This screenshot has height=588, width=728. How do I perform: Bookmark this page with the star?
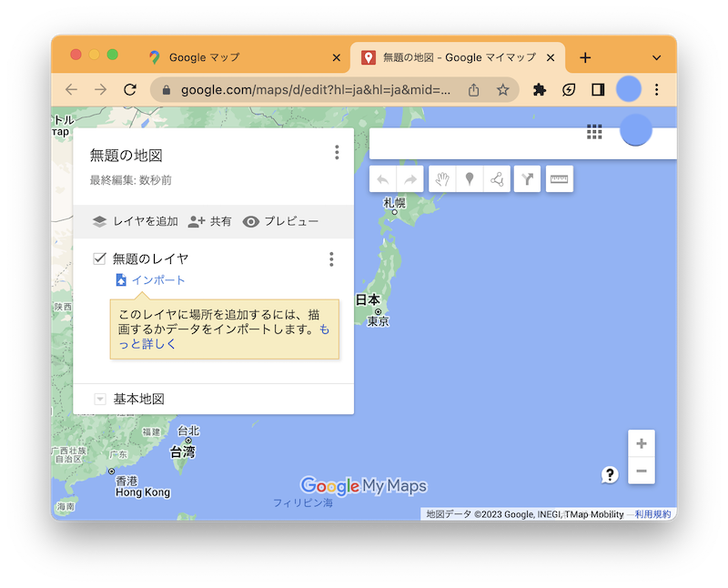503,89
